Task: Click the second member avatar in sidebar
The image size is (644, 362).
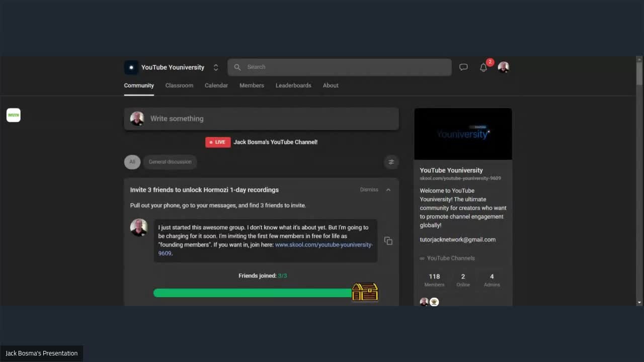Action: click(x=434, y=302)
